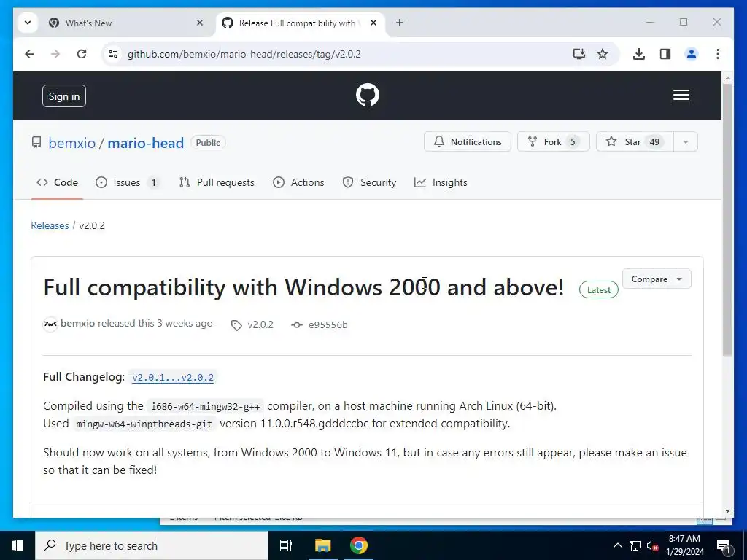The image size is (747, 560).
Task: Switch to the Code tab
Action: (x=57, y=183)
